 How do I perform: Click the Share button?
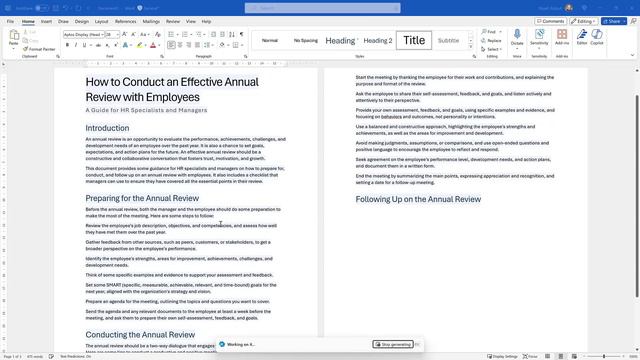click(613, 21)
